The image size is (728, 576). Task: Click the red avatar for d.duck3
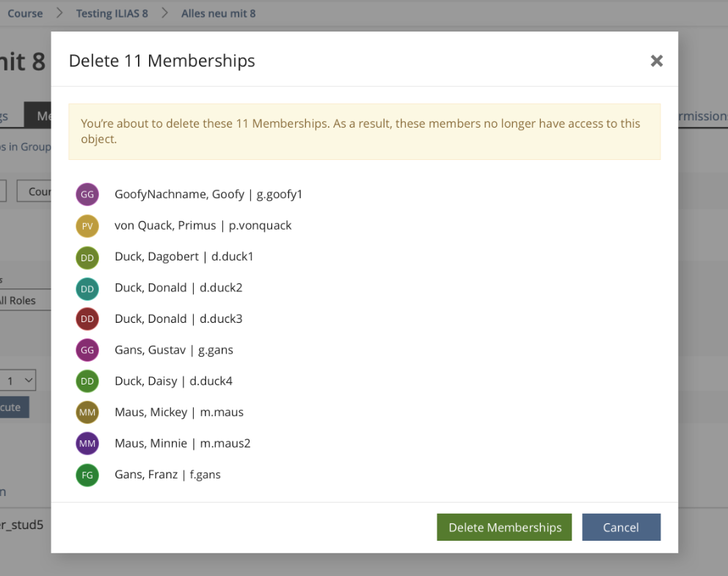pyautogui.click(x=87, y=319)
